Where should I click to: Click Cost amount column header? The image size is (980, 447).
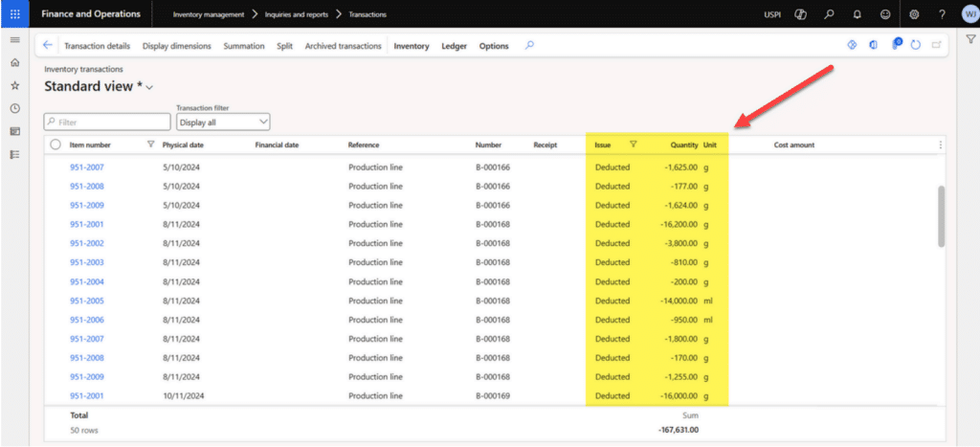coord(793,145)
